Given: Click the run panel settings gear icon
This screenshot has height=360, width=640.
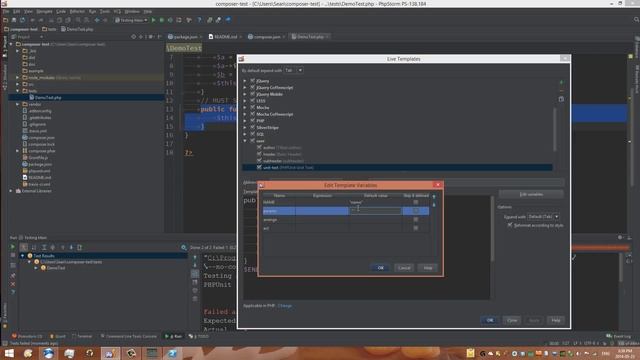Looking at the screenshot, I should click(x=620, y=238).
